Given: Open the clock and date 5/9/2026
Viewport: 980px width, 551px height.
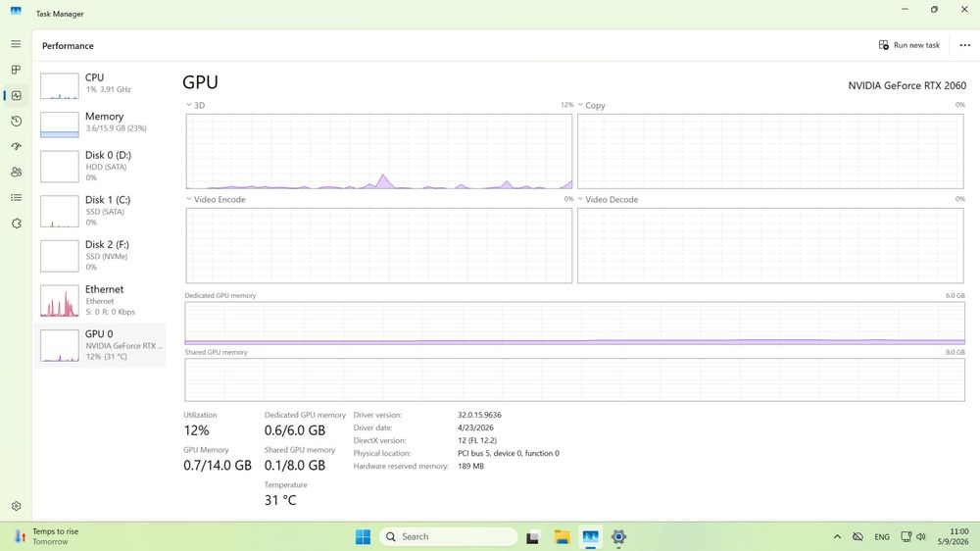Looking at the screenshot, I should (954, 536).
